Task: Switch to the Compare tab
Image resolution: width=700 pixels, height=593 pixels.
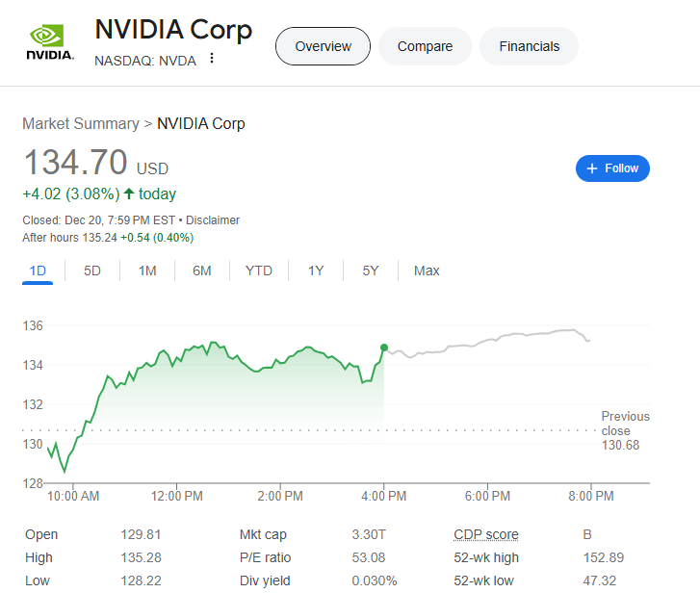Action: click(x=425, y=46)
